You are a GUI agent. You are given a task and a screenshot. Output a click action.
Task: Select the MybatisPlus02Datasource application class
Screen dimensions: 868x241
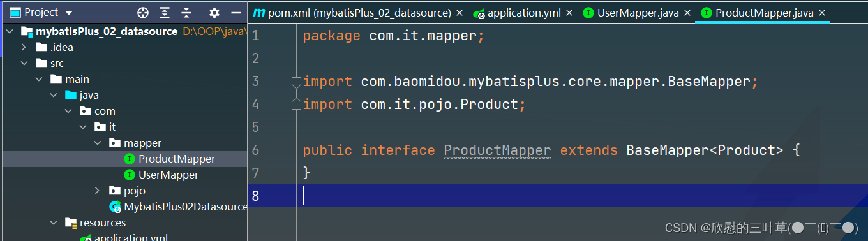(124, 207)
